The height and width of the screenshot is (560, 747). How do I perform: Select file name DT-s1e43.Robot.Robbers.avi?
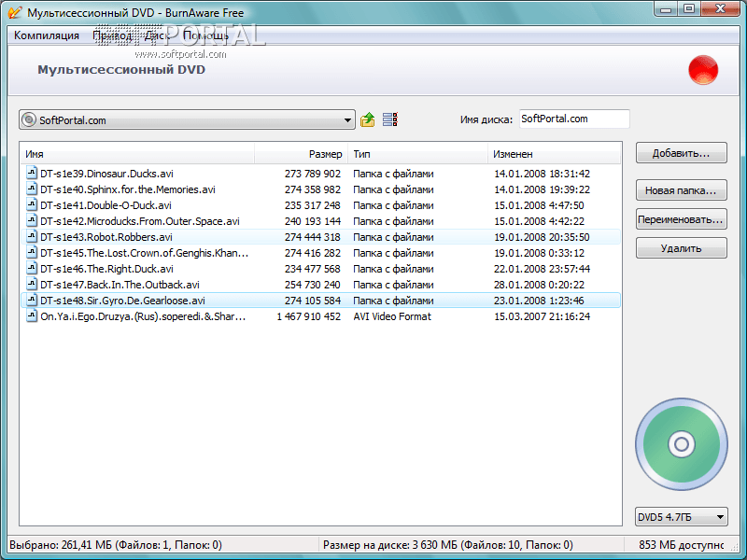tap(106, 237)
